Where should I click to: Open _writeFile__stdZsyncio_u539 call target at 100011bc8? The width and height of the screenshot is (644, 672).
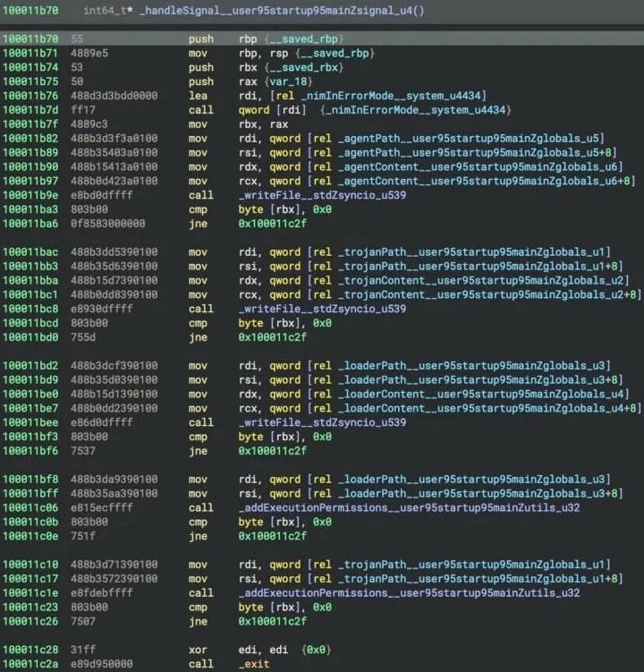point(322,309)
